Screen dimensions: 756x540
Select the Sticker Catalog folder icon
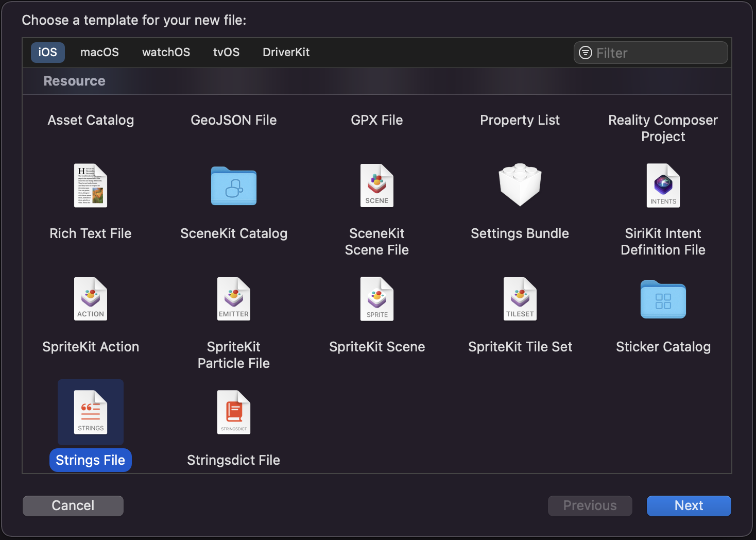coord(663,299)
